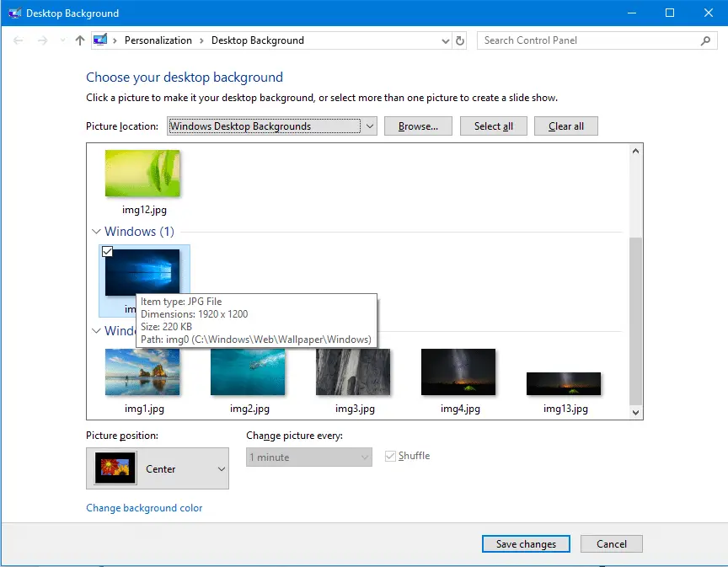Click the picture position preview image
Screen dimensions: 728x567
click(115, 468)
